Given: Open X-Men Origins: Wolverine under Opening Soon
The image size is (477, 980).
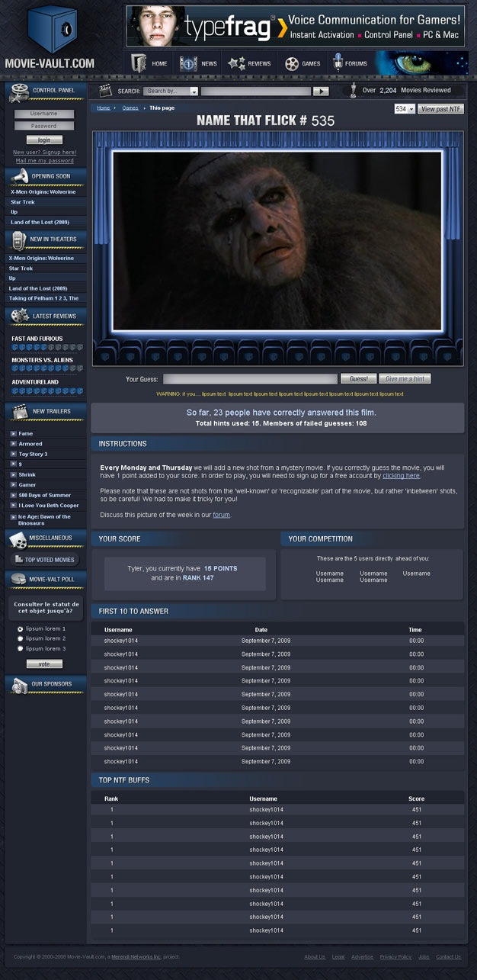Looking at the screenshot, I should coord(43,191).
